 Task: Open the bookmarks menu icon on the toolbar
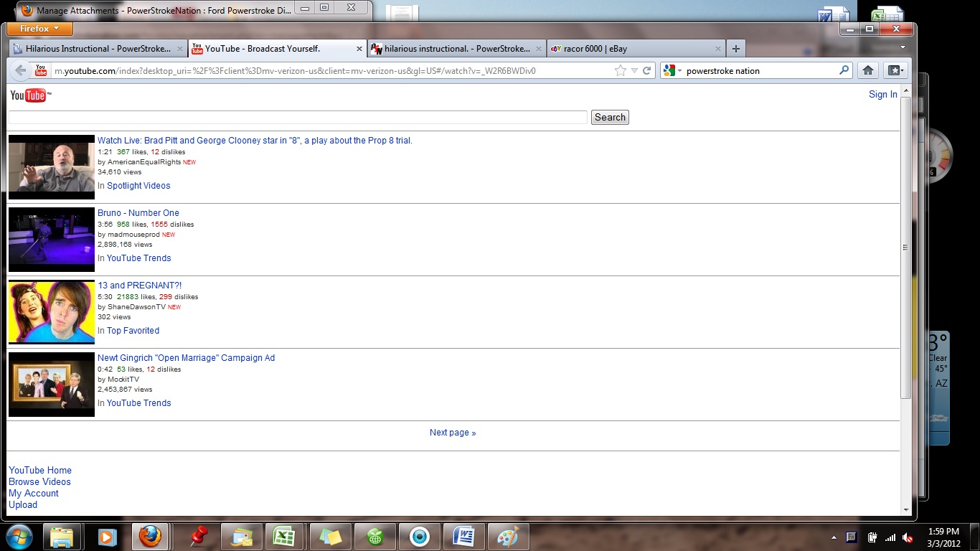pos(894,70)
